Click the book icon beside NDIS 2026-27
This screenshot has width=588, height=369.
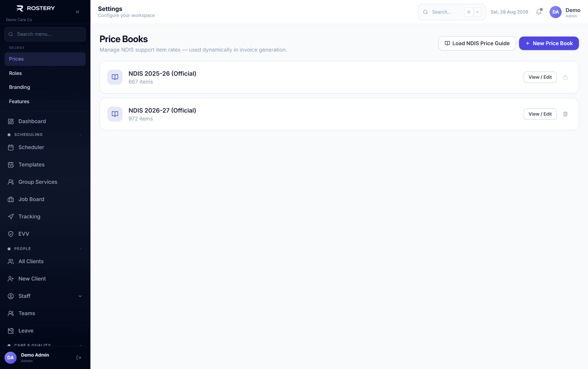[x=115, y=114]
